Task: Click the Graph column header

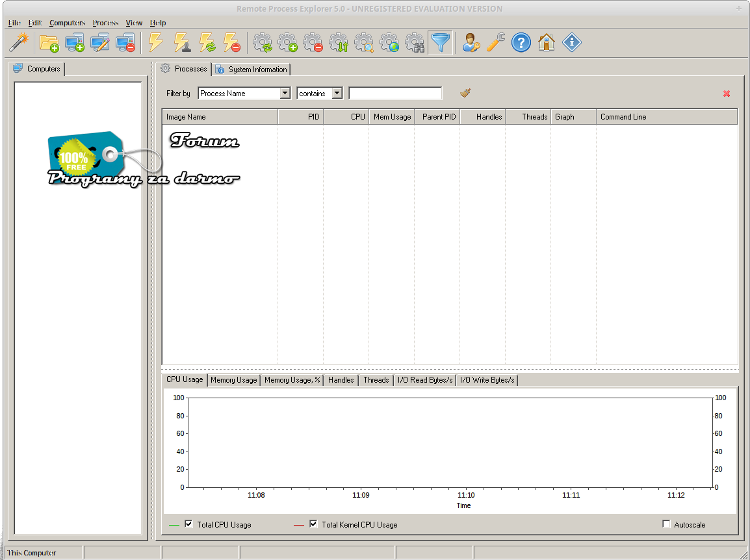Action: [573, 117]
